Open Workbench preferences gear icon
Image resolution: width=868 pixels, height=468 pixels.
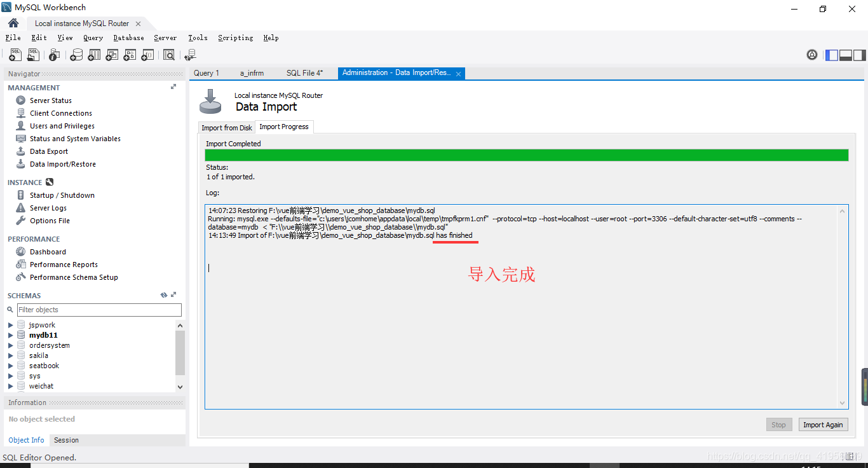pos(812,55)
